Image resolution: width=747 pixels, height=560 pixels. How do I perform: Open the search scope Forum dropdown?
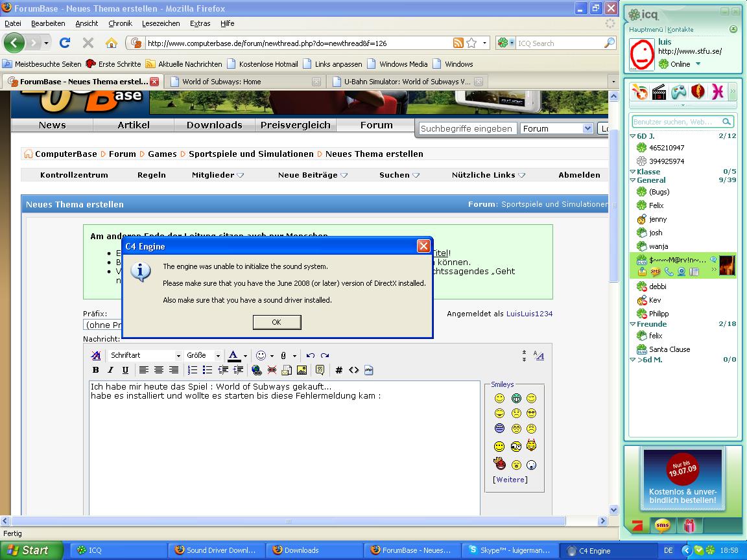click(x=556, y=128)
